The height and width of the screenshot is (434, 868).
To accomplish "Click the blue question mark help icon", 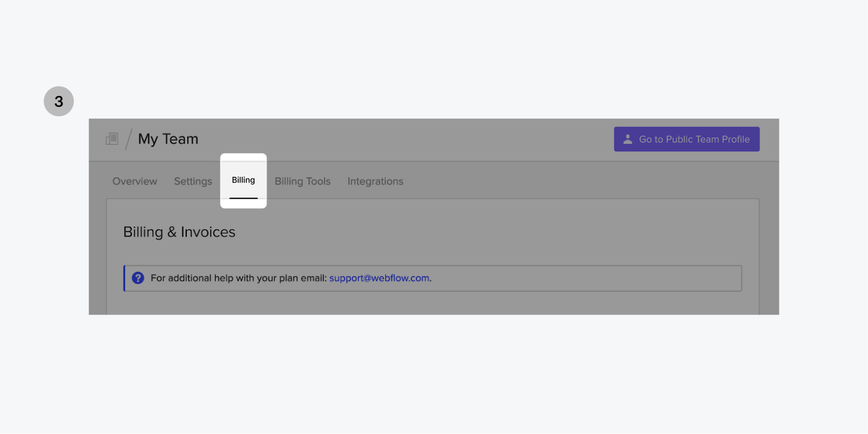I will (138, 278).
